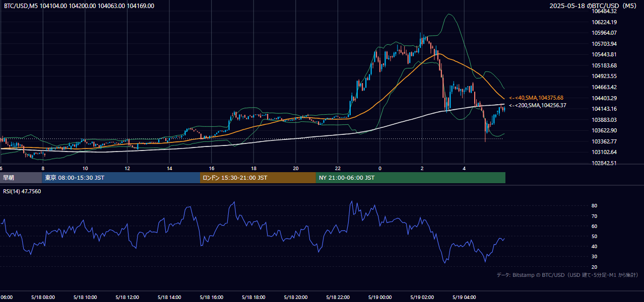This screenshot has width=644, height=302.
Task: Click price axis value 106484.32
Action: click(x=605, y=11)
